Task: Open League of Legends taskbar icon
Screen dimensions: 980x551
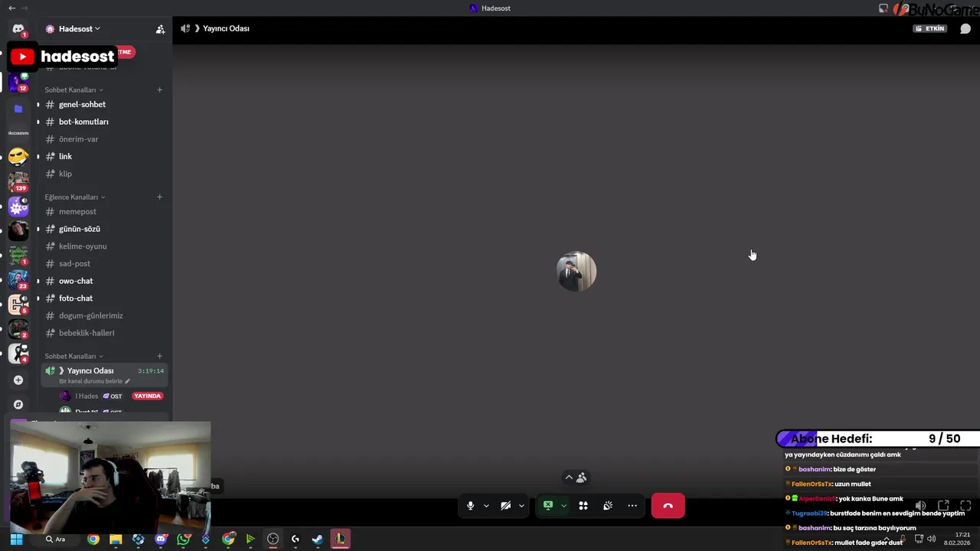Action: click(x=340, y=540)
